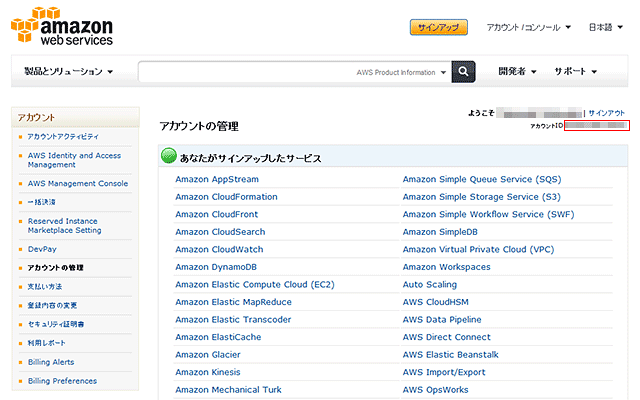The width and height of the screenshot is (640, 400).
Task: Open the Amazon CloudFormation link
Action: (x=227, y=197)
